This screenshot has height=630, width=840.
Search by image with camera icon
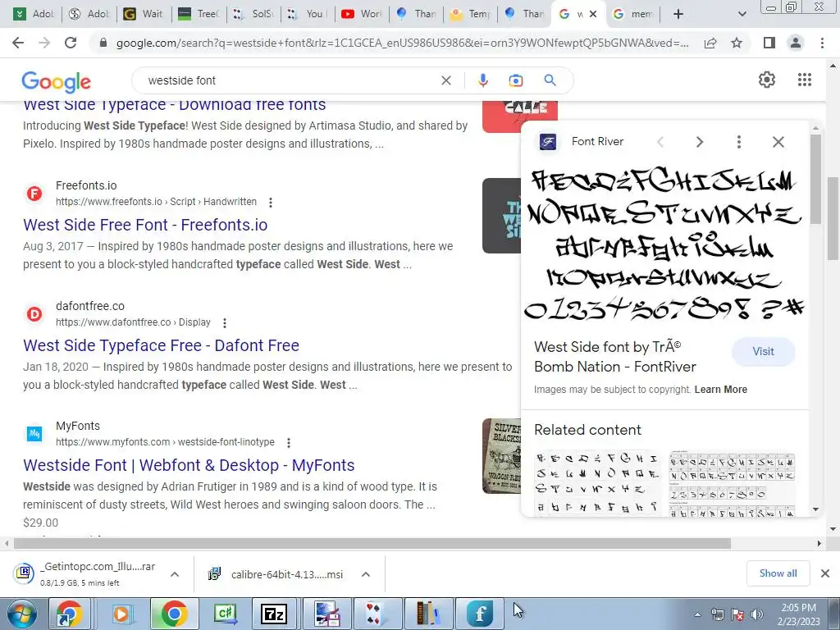point(515,80)
